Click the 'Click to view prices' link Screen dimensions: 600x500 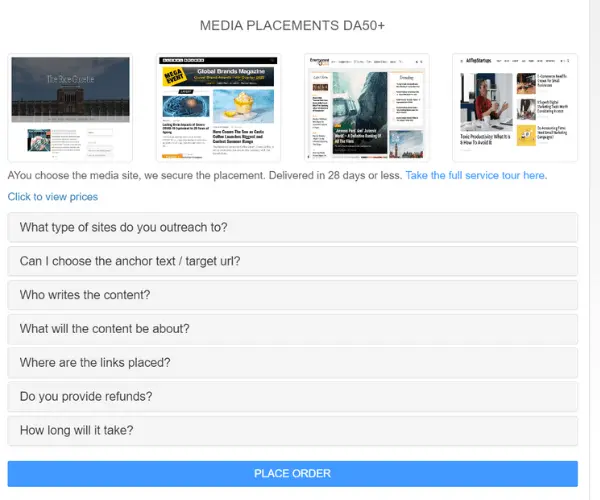(53, 197)
